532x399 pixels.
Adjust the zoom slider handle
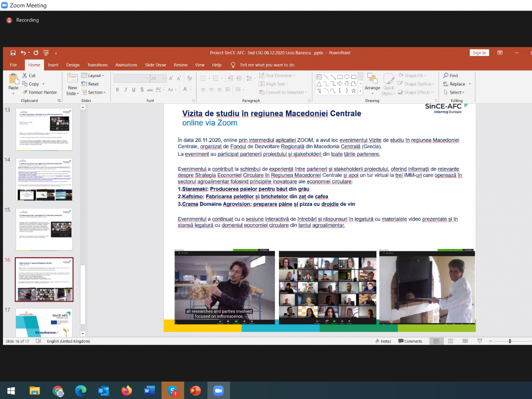510,341
